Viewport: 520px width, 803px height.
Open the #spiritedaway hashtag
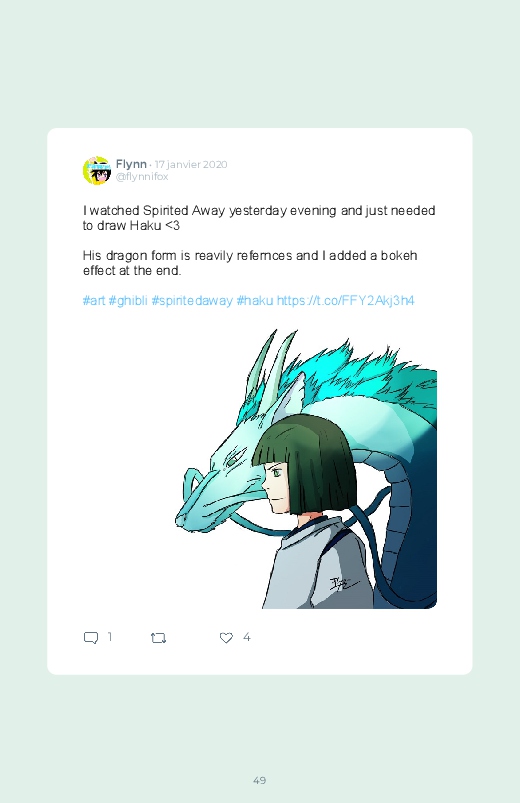(x=192, y=300)
